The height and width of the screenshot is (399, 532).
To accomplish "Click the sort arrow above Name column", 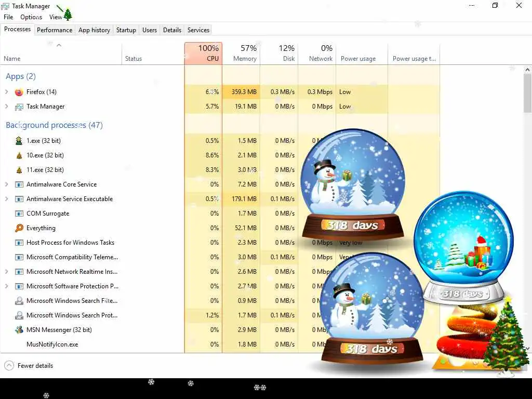I will 59,45.
